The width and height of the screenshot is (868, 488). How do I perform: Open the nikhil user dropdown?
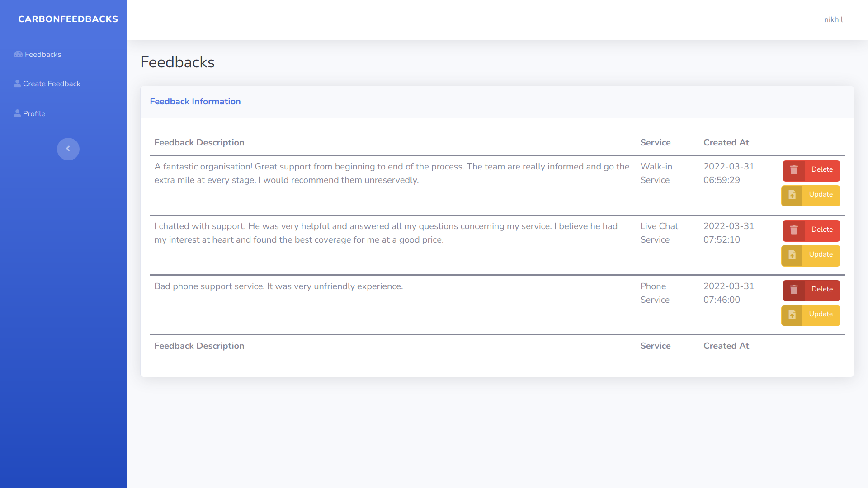pos(833,19)
